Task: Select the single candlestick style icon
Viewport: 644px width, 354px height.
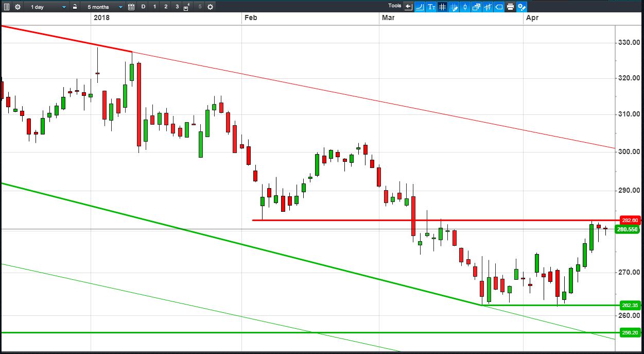Action: click(x=465, y=7)
